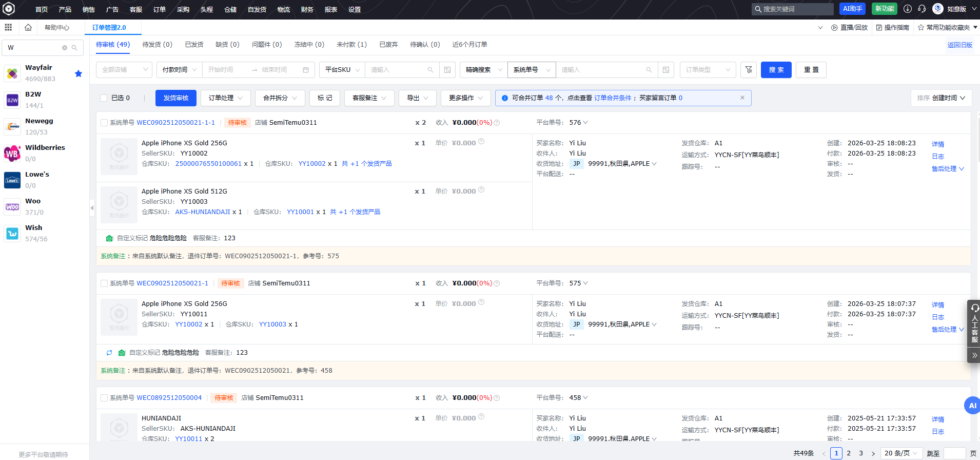Unfavorite Wayfair using the star icon
This screenshot has height=460, width=980.
79,73
